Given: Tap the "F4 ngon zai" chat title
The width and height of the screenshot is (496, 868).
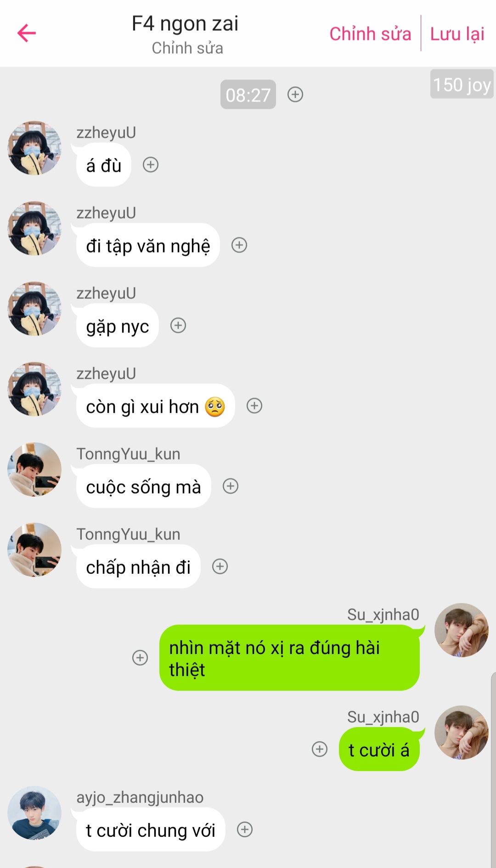Looking at the screenshot, I should click(185, 23).
